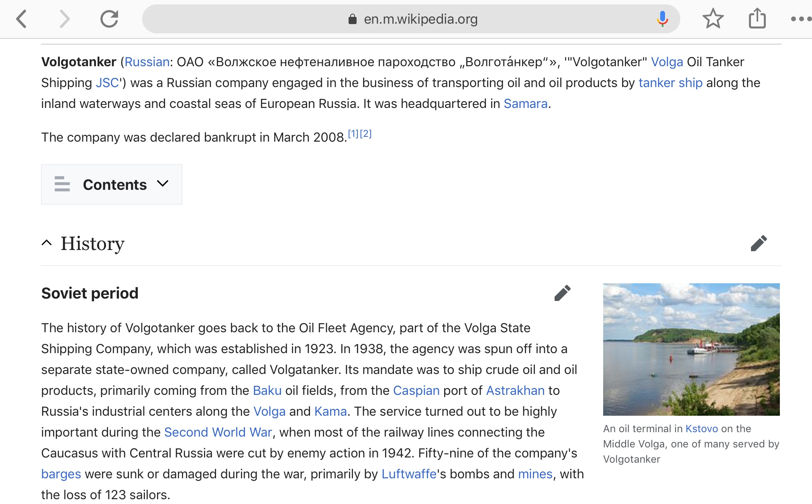The height and width of the screenshot is (504, 812).
Task: Open the Astrakhan link
Action: click(515, 390)
